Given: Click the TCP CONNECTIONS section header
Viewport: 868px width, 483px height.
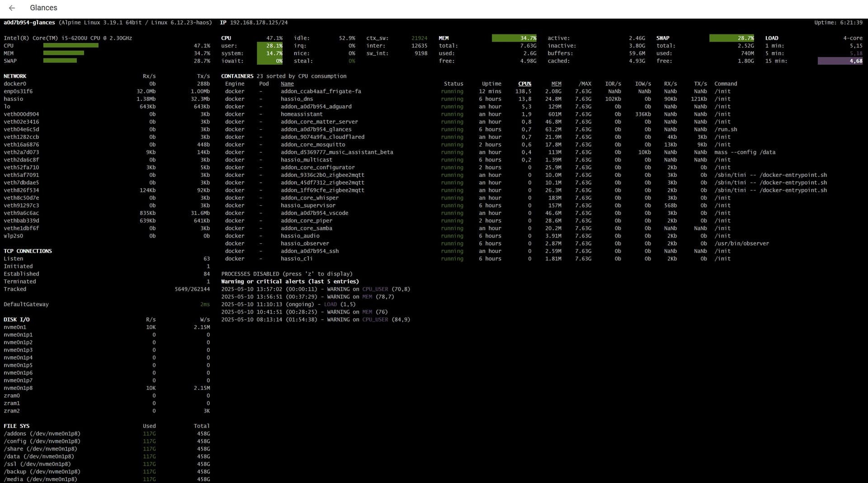Looking at the screenshot, I should (x=28, y=251).
